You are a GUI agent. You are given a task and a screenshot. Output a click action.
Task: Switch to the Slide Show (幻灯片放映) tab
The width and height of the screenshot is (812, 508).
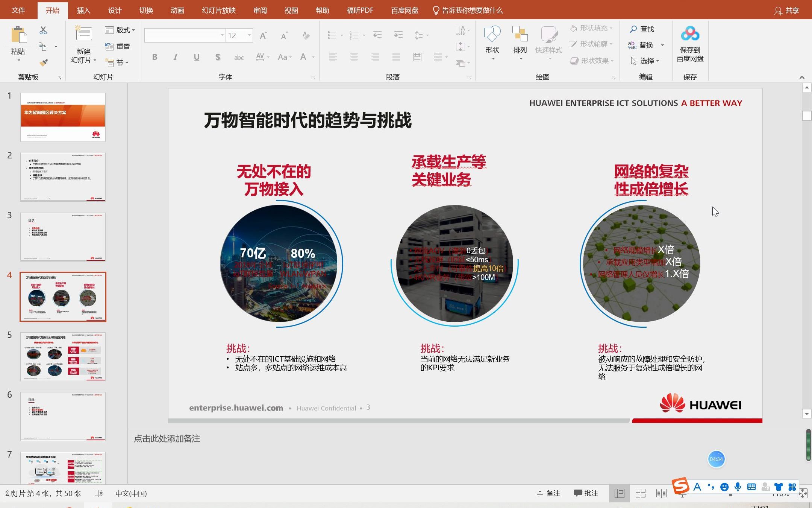point(218,10)
